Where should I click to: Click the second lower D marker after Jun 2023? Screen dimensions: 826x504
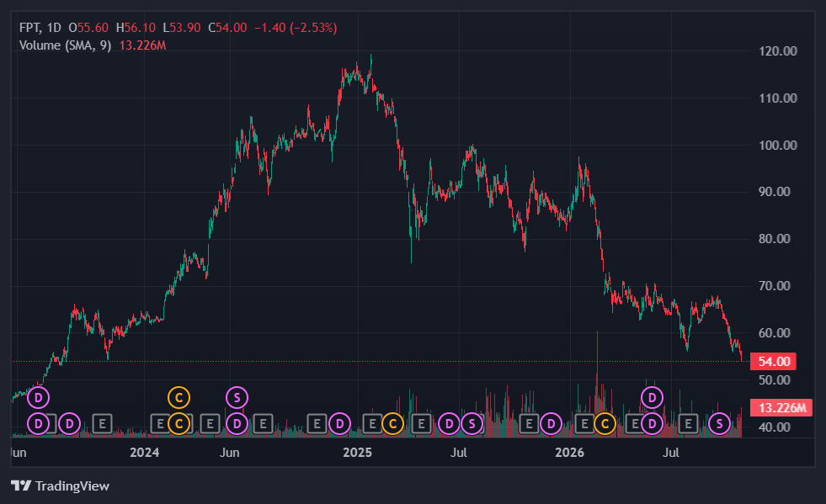coord(69,423)
